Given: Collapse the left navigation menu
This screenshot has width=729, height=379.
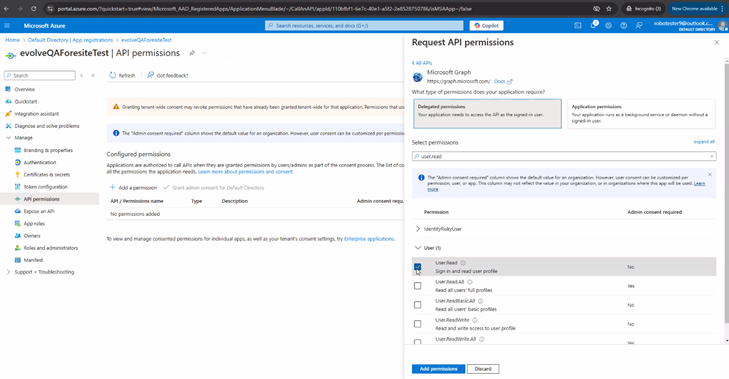Looking at the screenshot, I should [93, 75].
